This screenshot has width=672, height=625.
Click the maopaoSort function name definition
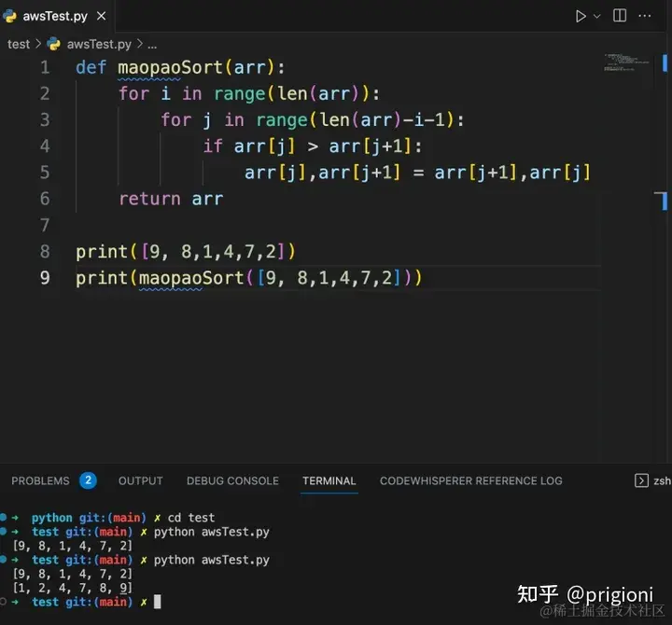point(170,67)
